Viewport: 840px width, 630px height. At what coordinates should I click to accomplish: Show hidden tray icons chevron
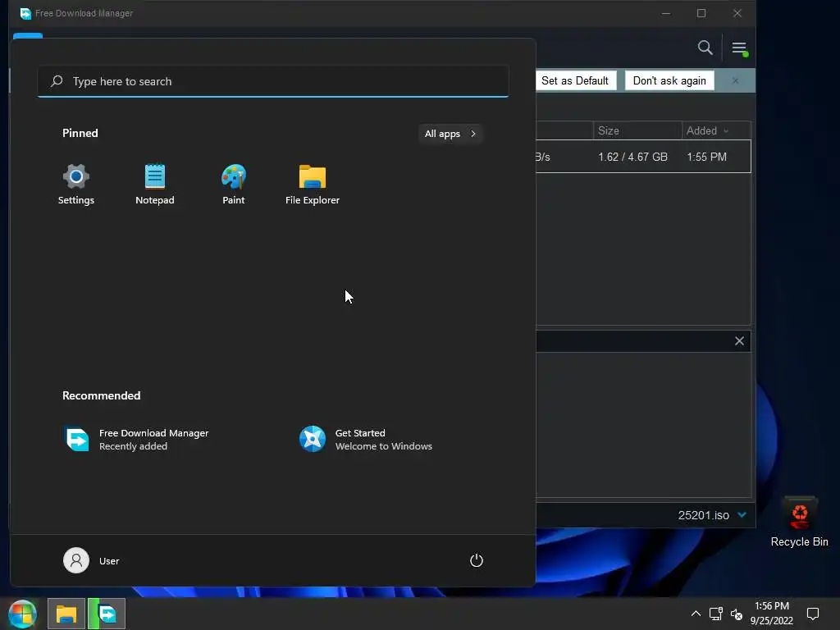tap(696, 614)
